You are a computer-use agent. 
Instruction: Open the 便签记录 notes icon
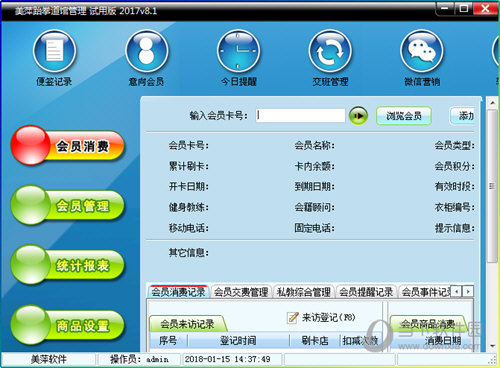click(x=55, y=51)
